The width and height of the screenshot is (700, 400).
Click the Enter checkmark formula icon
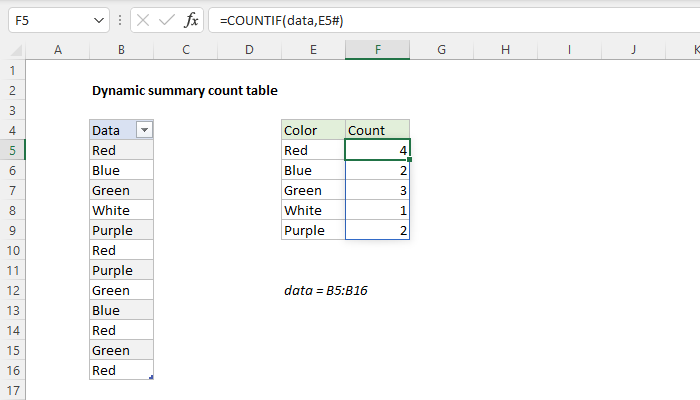(166, 20)
